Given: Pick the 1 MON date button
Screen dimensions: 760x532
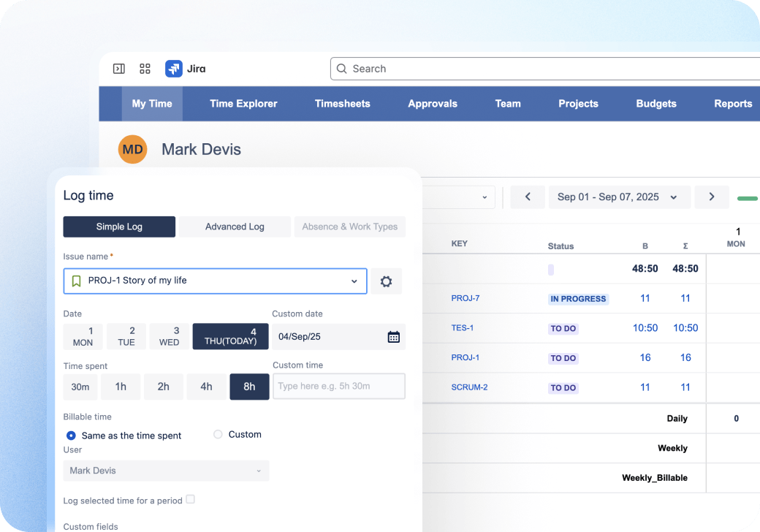Looking at the screenshot, I should click(x=83, y=337).
